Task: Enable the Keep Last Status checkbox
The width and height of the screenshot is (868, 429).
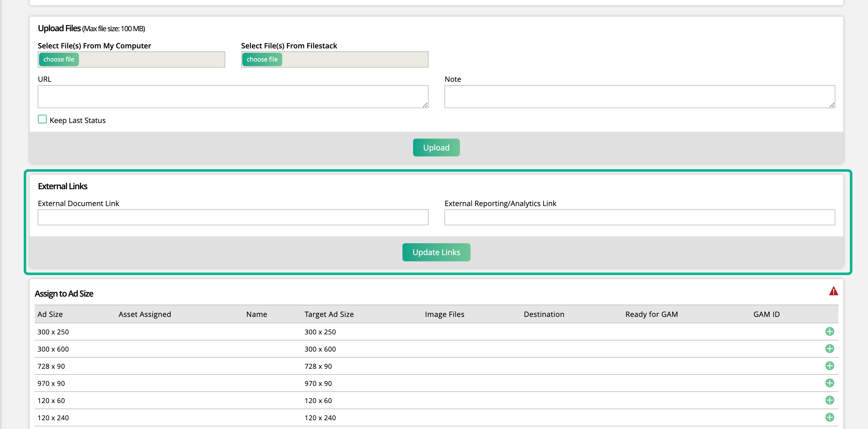Action: pos(42,119)
